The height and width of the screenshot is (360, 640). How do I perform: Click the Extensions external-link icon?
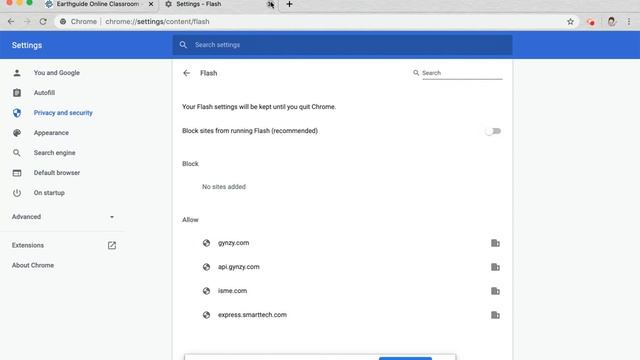click(112, 245)
